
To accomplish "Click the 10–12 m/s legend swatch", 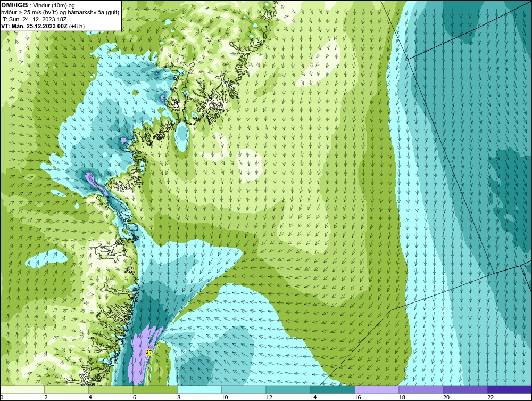I will 244,389.
